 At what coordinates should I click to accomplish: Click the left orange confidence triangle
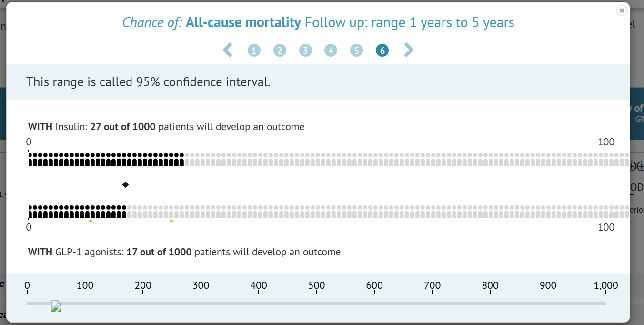tap(91, 221)
